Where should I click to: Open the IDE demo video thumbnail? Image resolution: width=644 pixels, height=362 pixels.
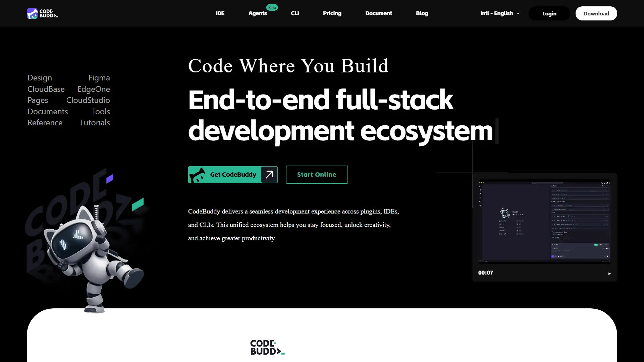click(544, 222)
